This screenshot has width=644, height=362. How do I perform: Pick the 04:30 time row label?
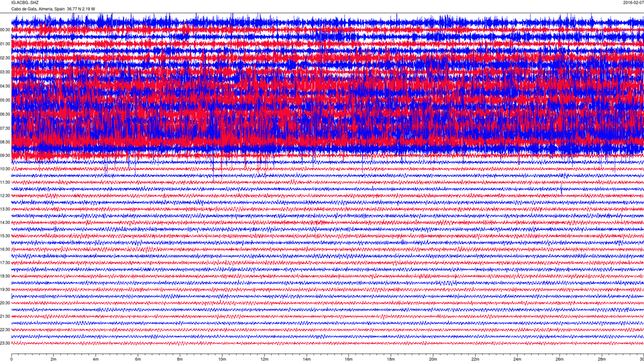[5, 86]
